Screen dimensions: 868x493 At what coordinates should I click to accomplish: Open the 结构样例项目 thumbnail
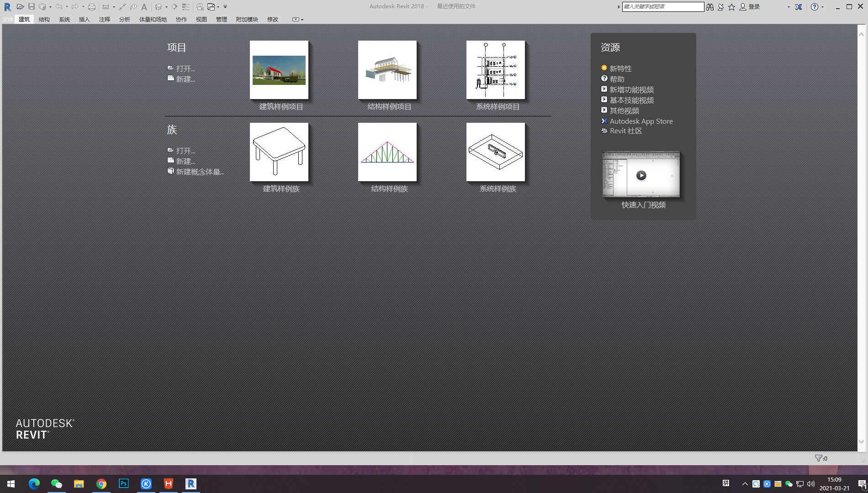387,70
